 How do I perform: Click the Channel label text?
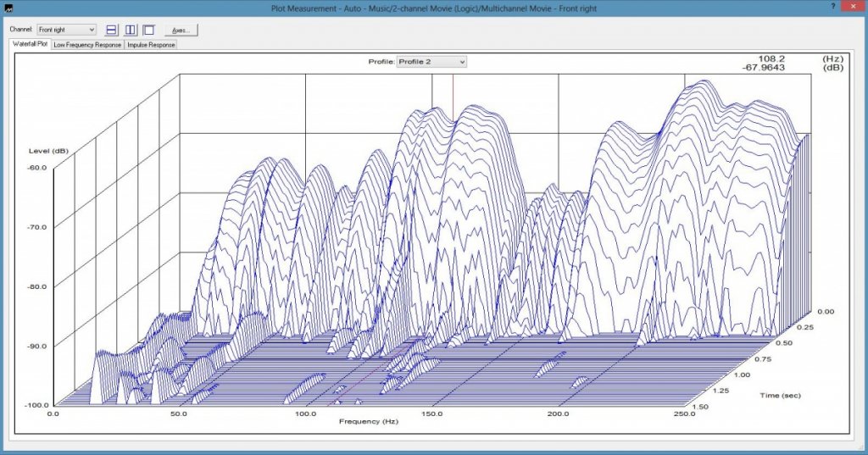click(20, 30)
